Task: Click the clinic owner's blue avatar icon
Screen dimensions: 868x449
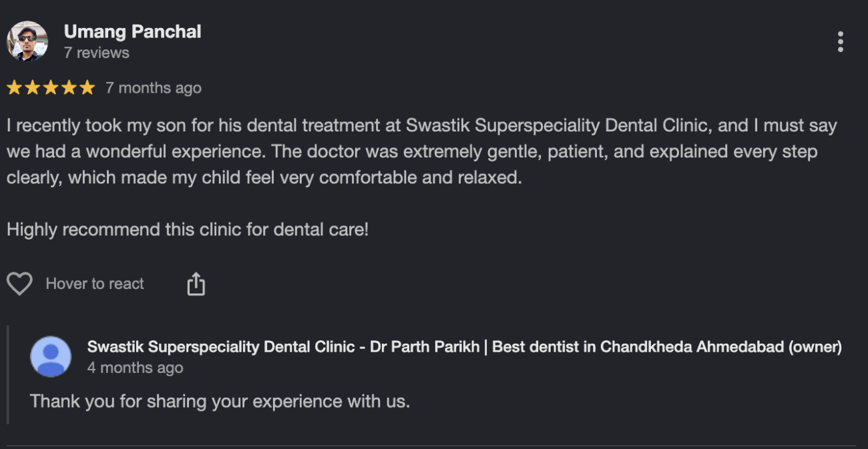Action: [x=51, y=356]
